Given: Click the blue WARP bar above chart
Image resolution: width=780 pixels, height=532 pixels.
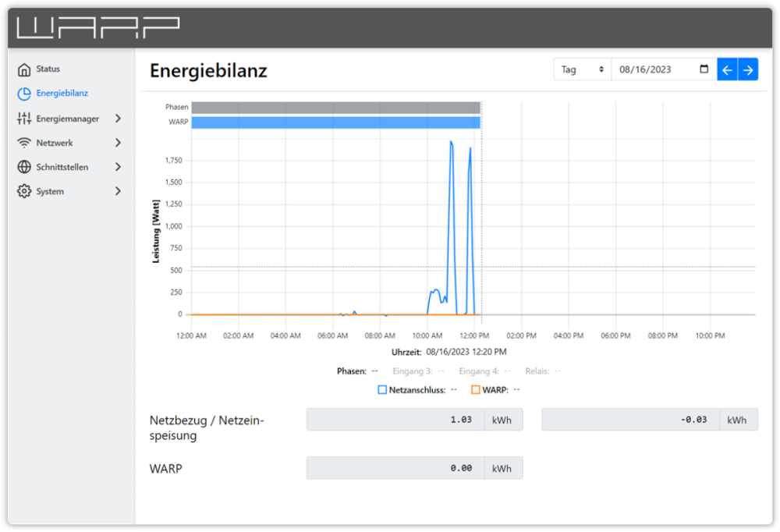Looking at the screenshot, I should tap(335, 122).
